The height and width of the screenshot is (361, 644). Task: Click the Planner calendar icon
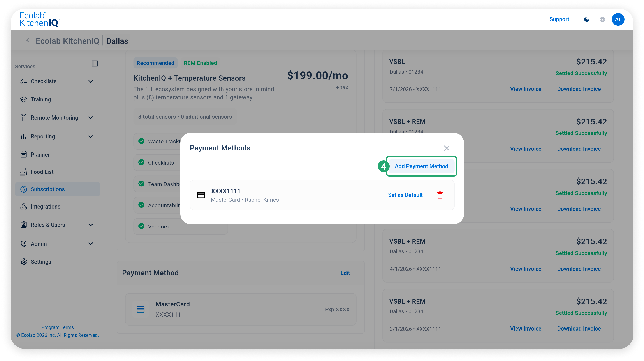click(x=24, y=154)
